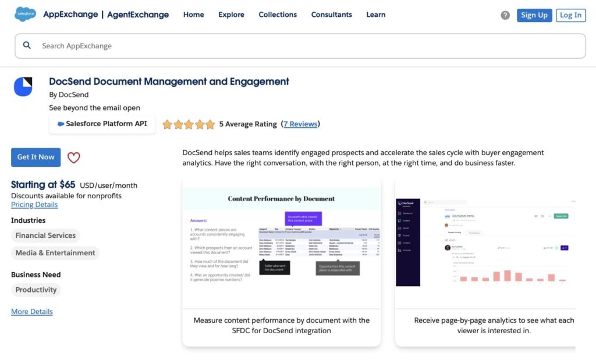596x364 pixels.
Task: Open the Consultants nav item
Action: point(331,15)
